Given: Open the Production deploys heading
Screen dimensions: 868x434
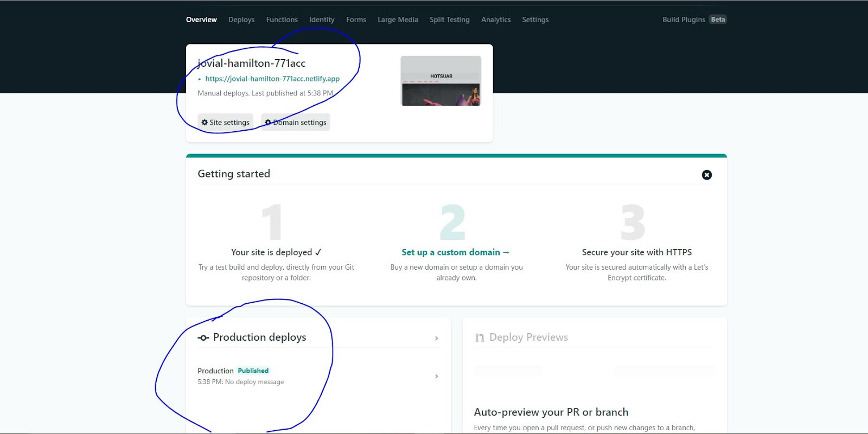Looking at the screenshot, I should [259, 337].
